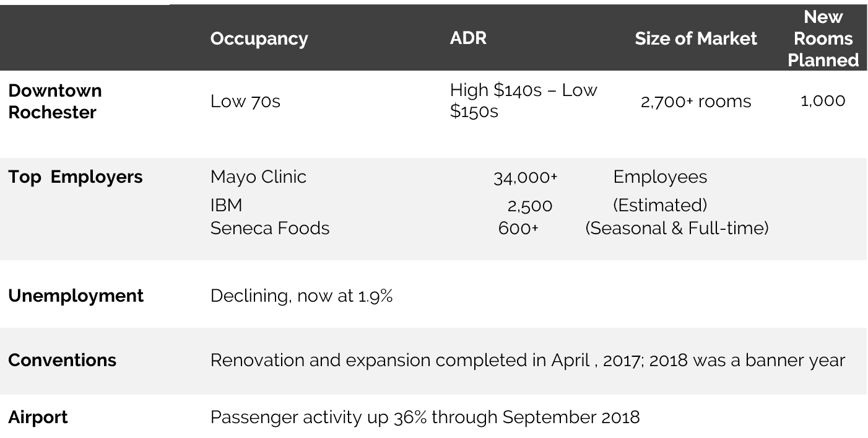
Task: Click the Occupancy column header
Action: pyautogui.click(x=259, y=39)
